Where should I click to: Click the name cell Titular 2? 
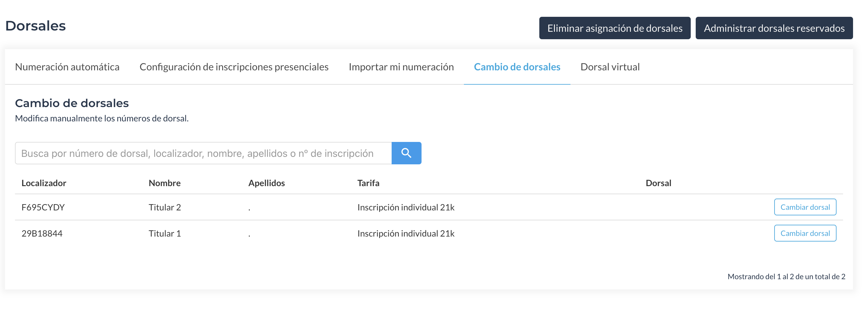pos(165,207)
